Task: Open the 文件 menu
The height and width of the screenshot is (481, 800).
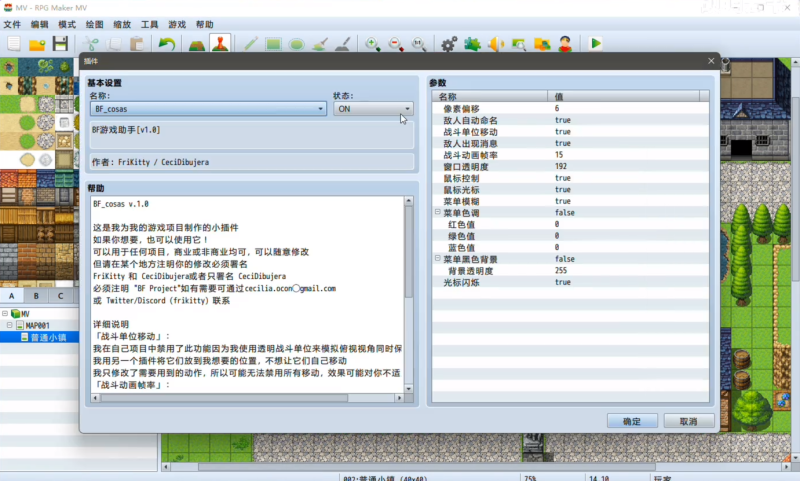Action: pyautogui.click(x=12, y=24)
